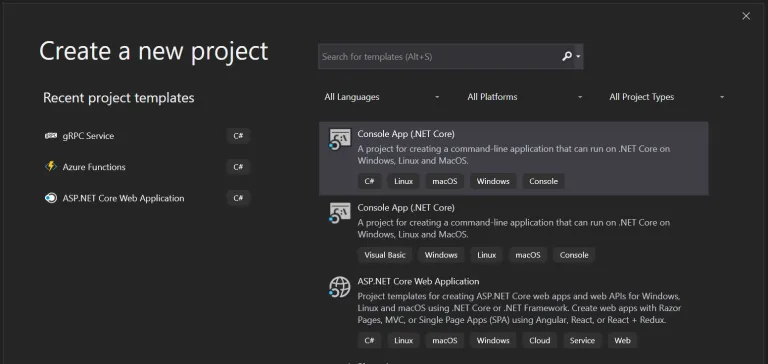Click the Linux tag on first Console App
The width and height of the screenshot is (768, 364).
[x=404, y=181]
